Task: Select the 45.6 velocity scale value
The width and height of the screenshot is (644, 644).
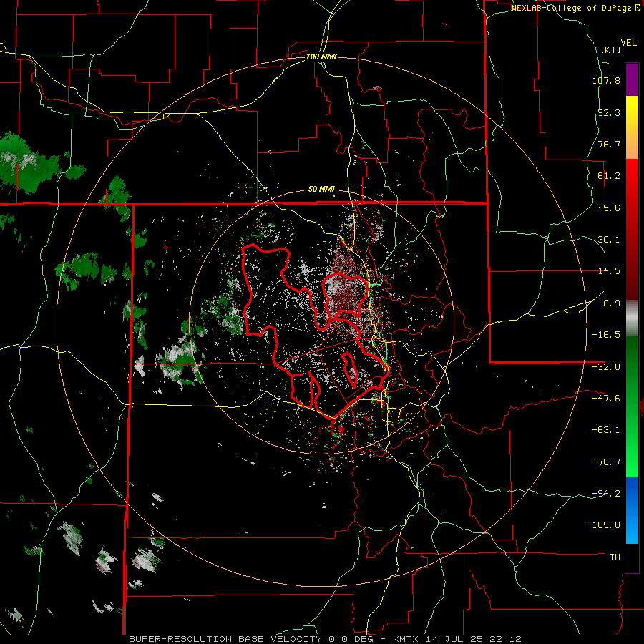Action: (x=609, y=208)
